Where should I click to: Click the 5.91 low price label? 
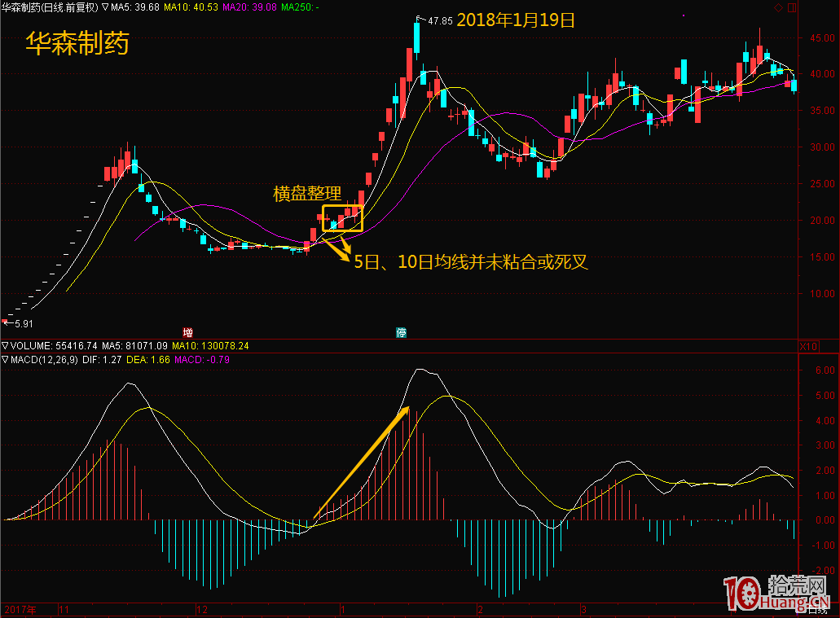click(x=24, y=324)
